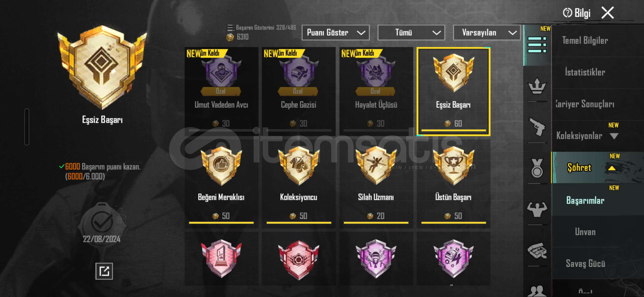The height and width of the screenshot is (297, 644).
Task: Open the share icon below the date
Action: [104, 271]
